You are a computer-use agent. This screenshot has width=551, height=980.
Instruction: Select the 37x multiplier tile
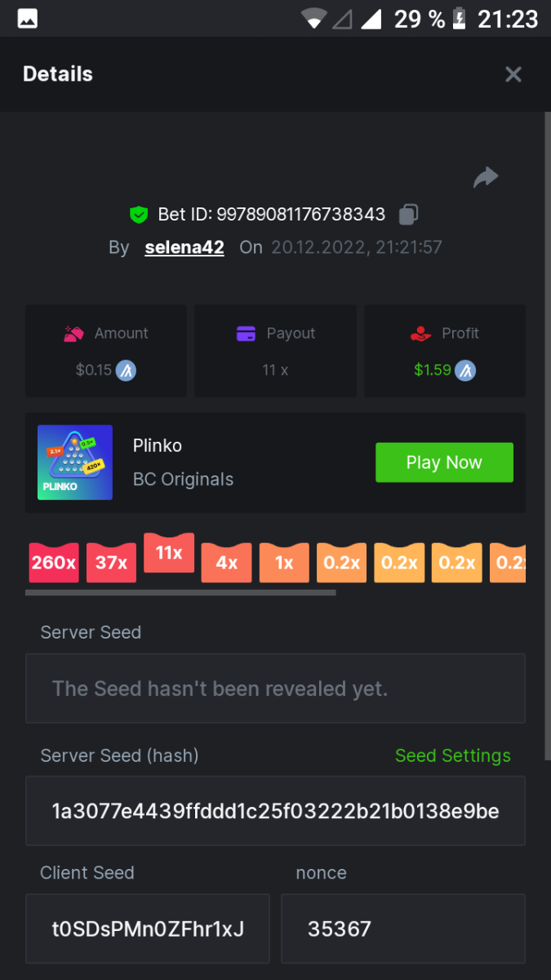(x=111, y=563)
